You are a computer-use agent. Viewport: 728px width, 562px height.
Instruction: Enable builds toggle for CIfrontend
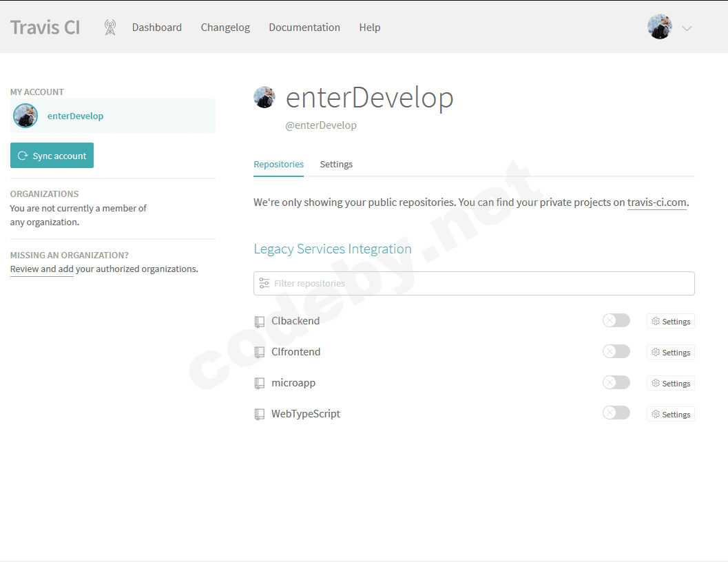(x=616, y=352)
